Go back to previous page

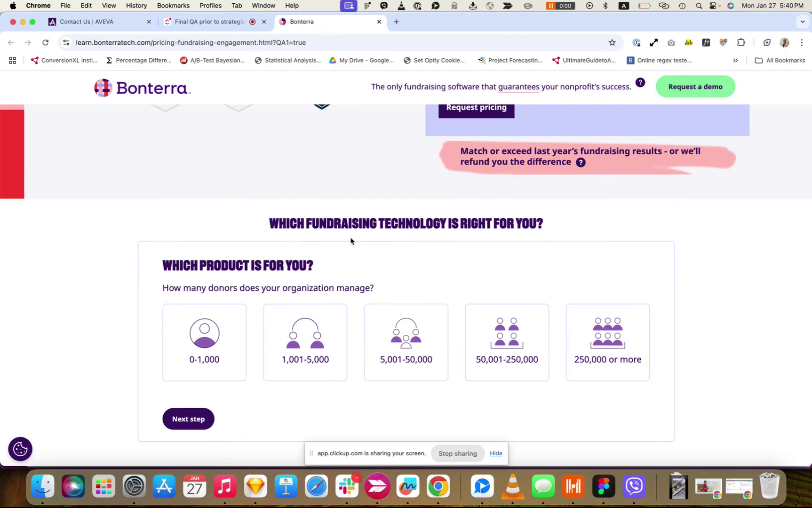pos(11,42)
